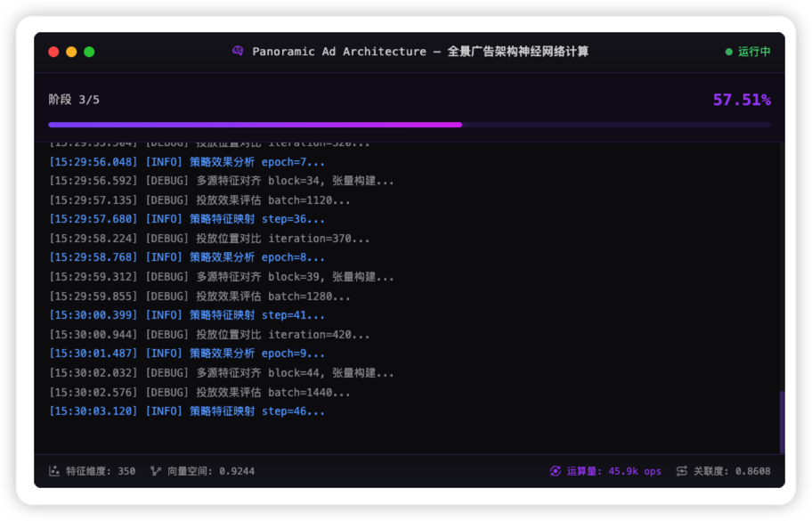Select the log line block=44
Screen dimensions: 812x521
[x=221, y=373]
